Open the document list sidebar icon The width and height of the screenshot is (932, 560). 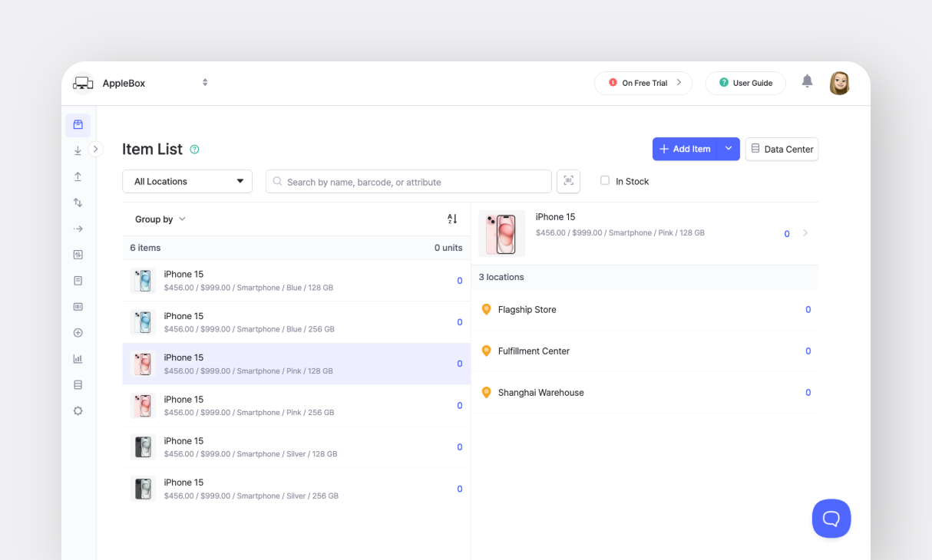pyautogui.click(x=78, y=281)
